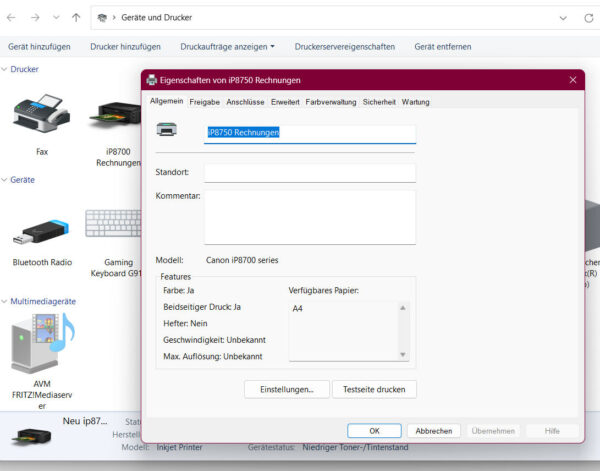Open Druckerservereigenschaften
Image resolution: width=600 pixels, height=471 pixels.
344,47
